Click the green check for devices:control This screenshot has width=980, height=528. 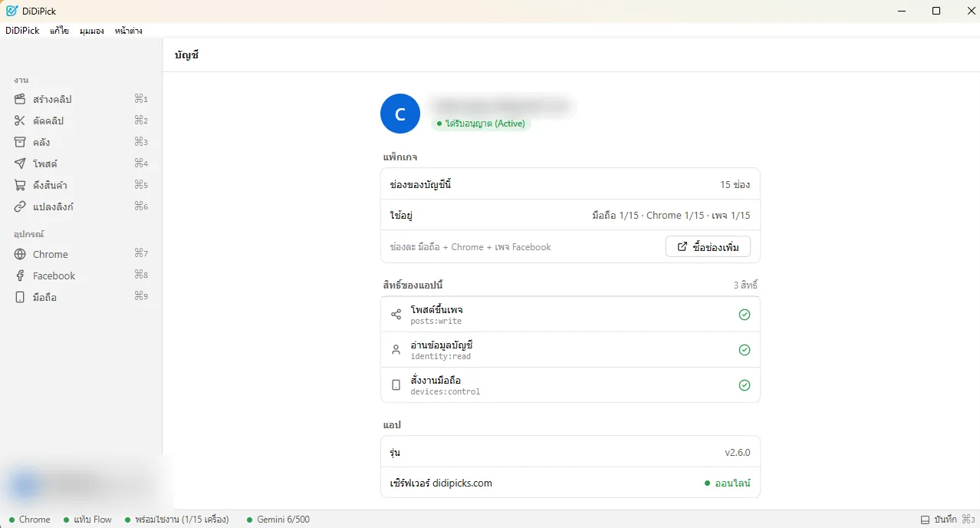point(744,385)
